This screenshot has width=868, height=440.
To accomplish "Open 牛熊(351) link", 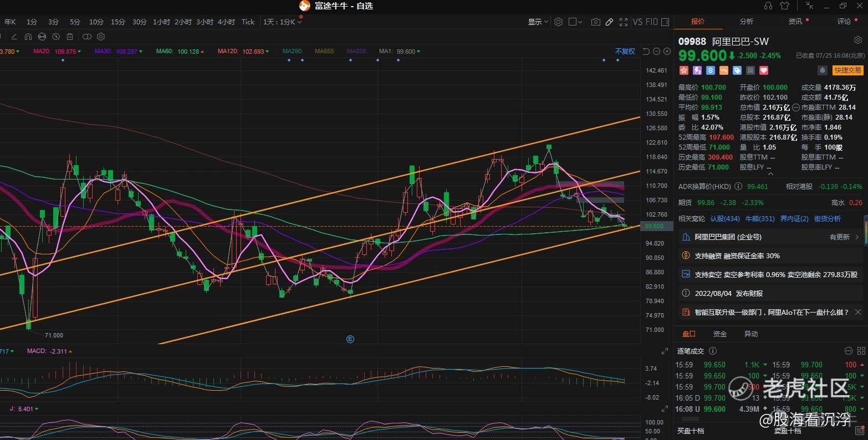I will [760, 219].
